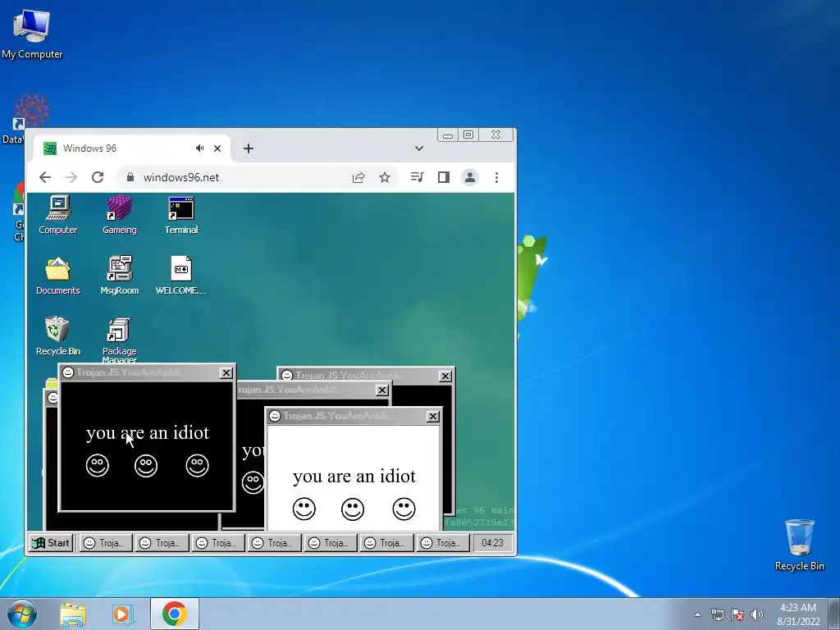Close the white 'you are an idiot' popup

pyautogui.click(x=433, y=416)
